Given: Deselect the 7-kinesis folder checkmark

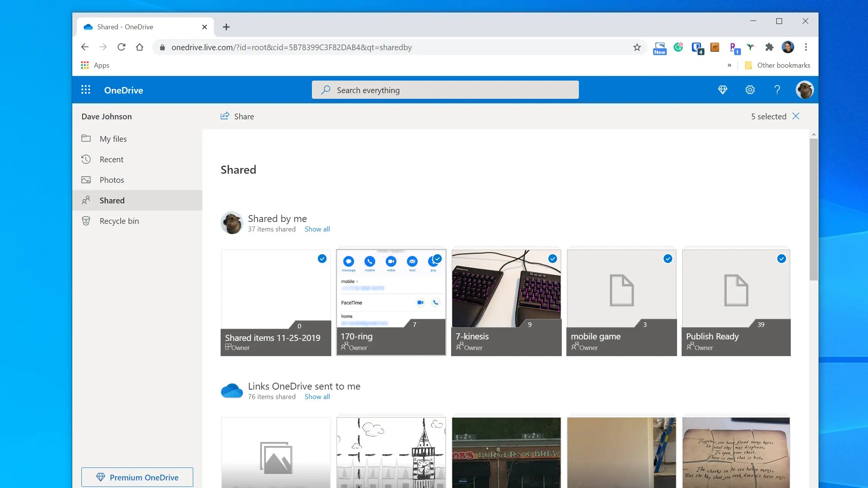Looking at the screenshot, I should 553,258.
